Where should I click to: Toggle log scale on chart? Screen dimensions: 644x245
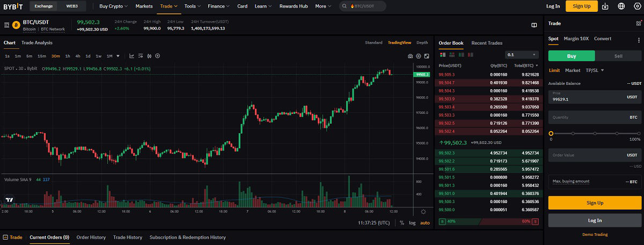click(412, 222)
